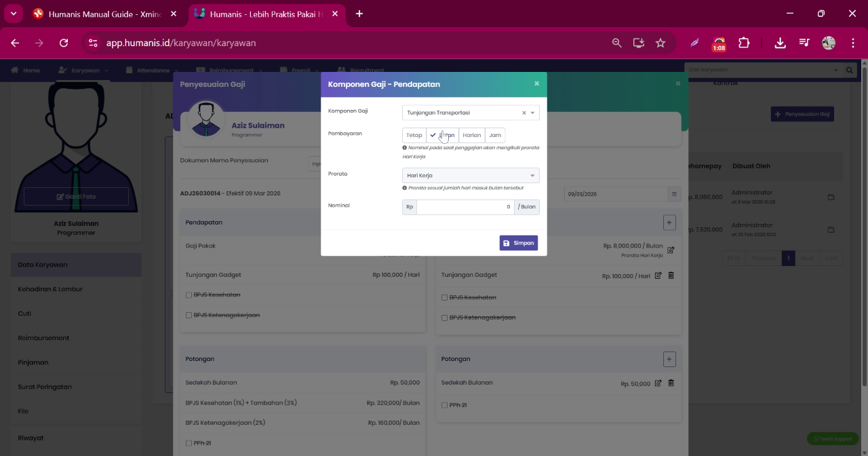Image resolution: width=868 pixels, height=456 pixels.
Task: Toggle BPJS Ketenagakerjaan checkbox in left column
Action: click(x=189, y=316)
